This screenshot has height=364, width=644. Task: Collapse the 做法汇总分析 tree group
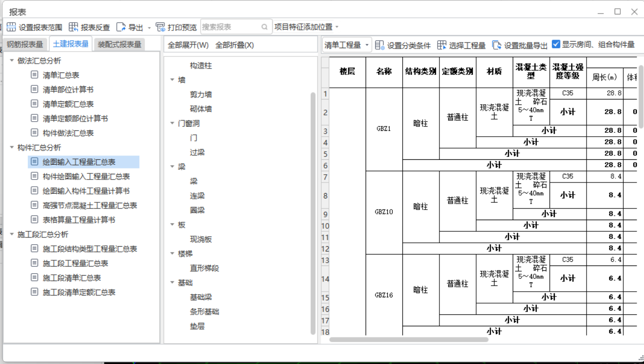tap(12, 60)
